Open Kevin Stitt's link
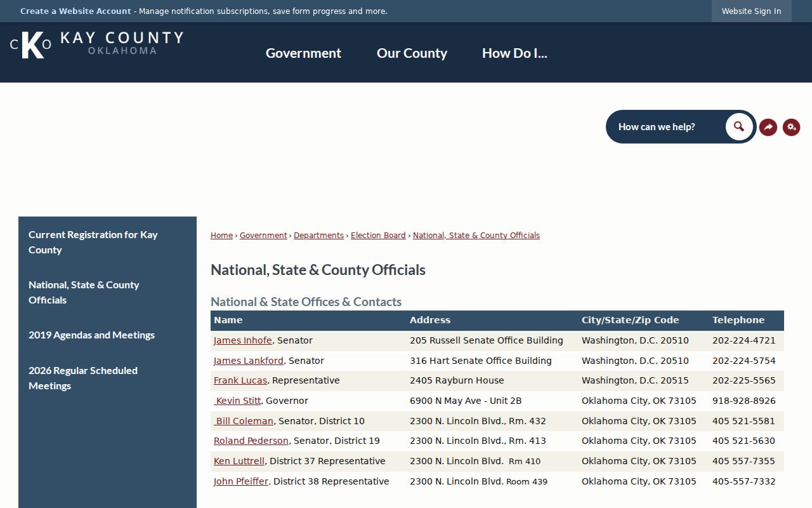 pyautogui.click(x=237, y=401)
